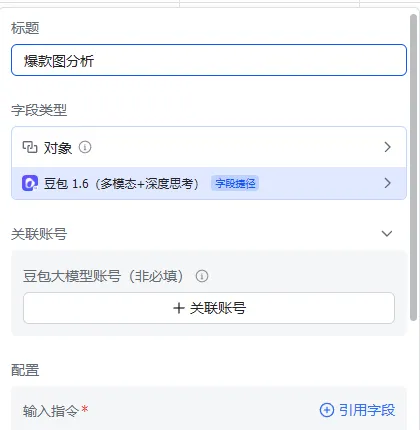Screen dimensions: 420x430
Task: Click the object type icon beside 对象
Action: pos(30,147)
